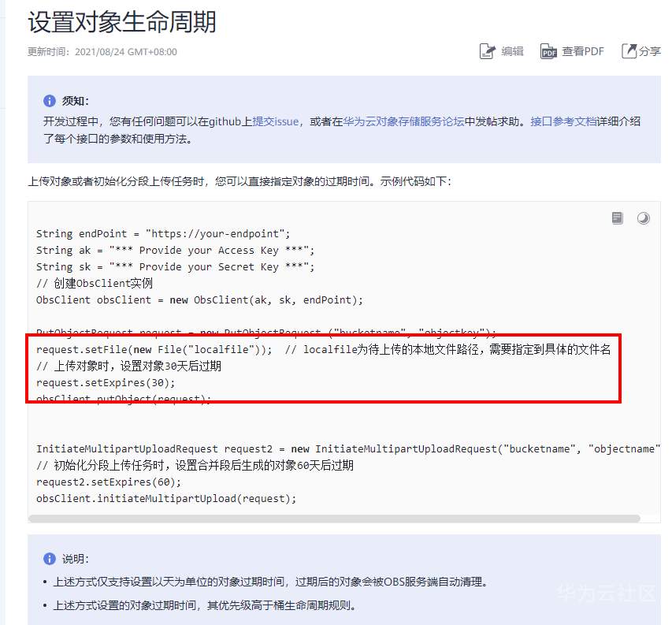Screen dimensions: 672x625
Task: Click the request2.setExpires(60) code line
Action: (x=109, y=482)
